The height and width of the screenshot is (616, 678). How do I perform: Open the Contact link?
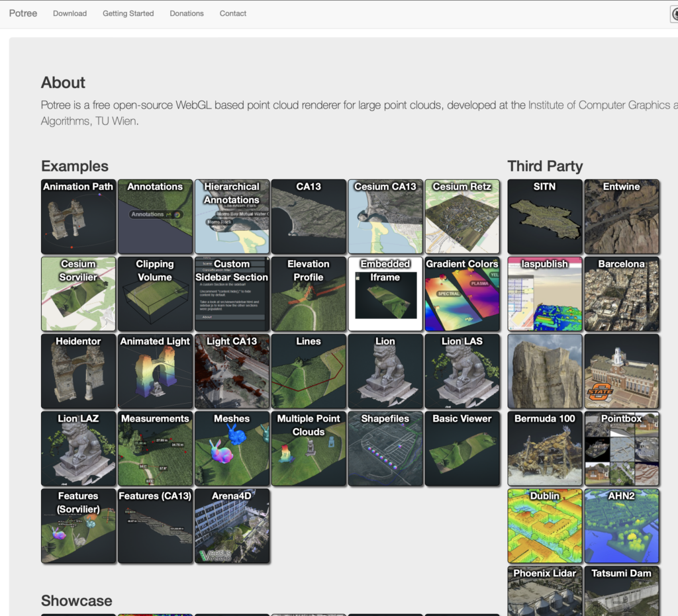point(232,13)
